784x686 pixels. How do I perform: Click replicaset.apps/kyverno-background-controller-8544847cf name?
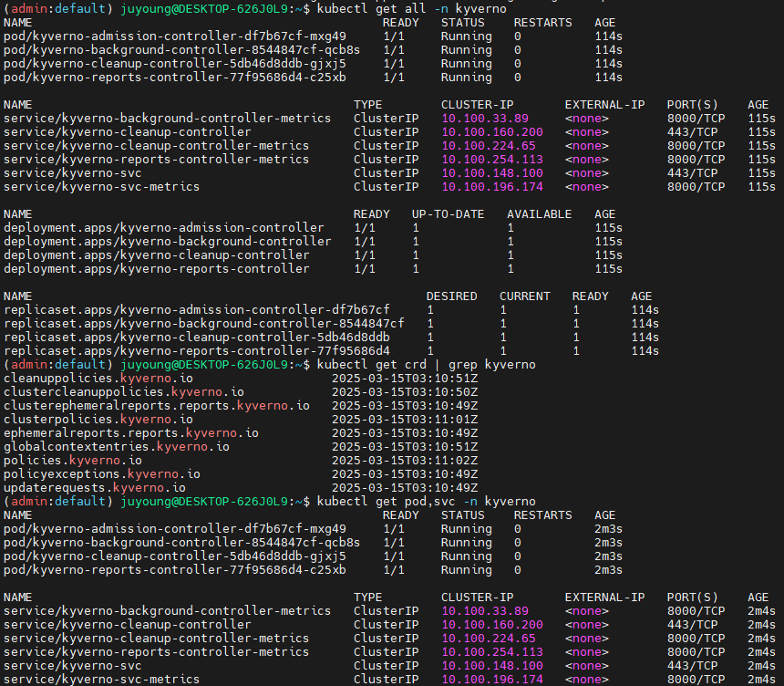(x=203, y=323)
